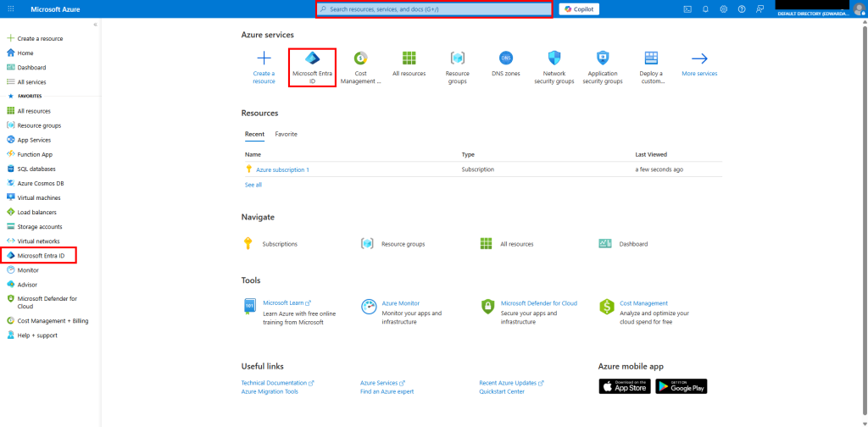
Task: Click the App Store download badge
Action: point(625,386)
